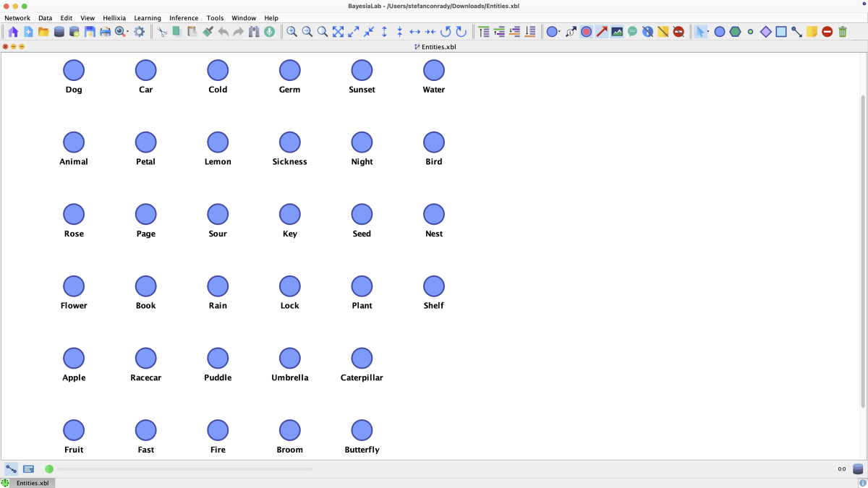868x488 pixels.
Task: Click the Undo arrow icon
Action: [x=224, y=32]
